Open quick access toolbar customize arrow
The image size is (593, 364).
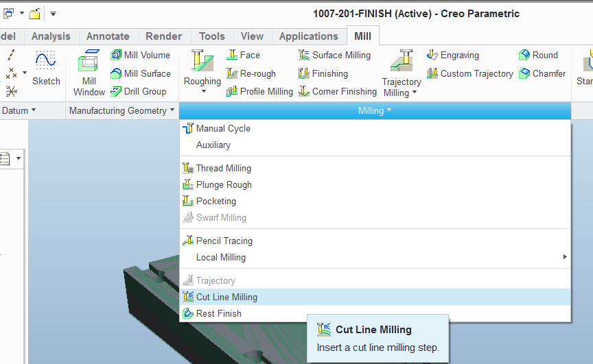click(x=54, y=14)
